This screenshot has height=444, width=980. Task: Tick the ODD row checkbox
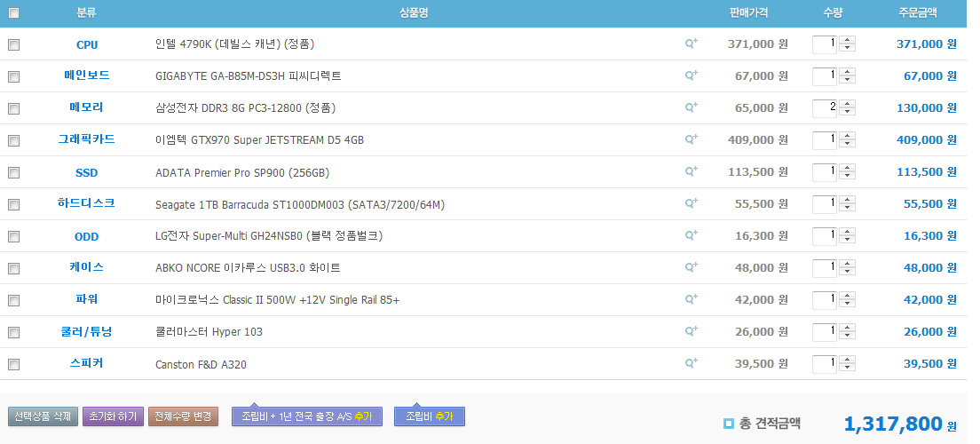tap(13, 237)
